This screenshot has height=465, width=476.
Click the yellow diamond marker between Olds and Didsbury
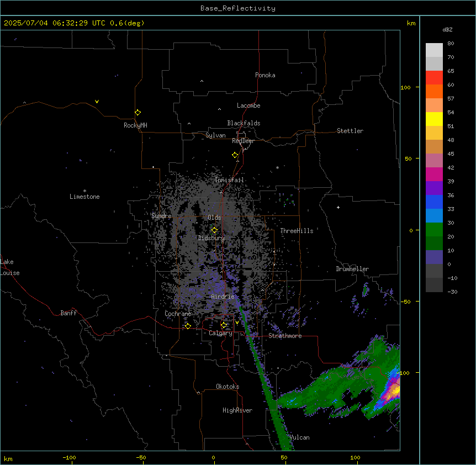214,230
